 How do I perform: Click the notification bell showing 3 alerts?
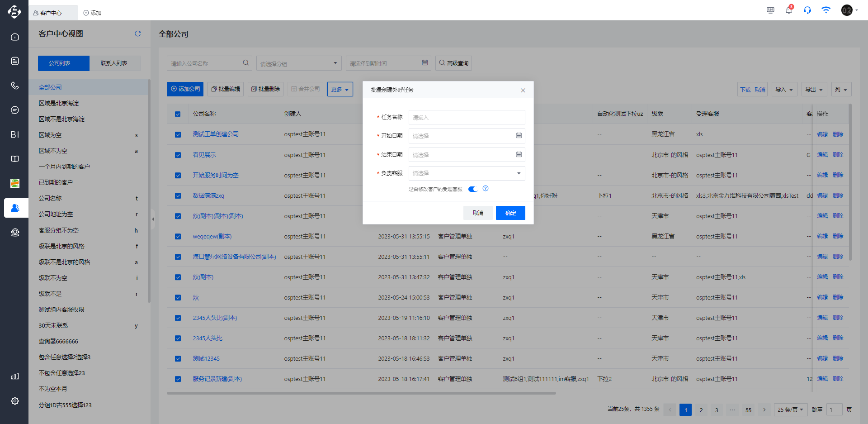788,10
